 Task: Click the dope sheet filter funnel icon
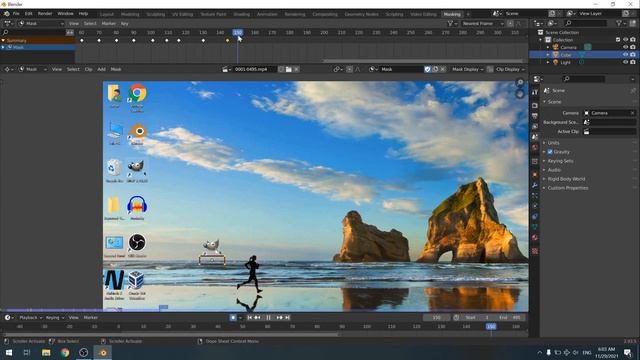click(451, 24)
